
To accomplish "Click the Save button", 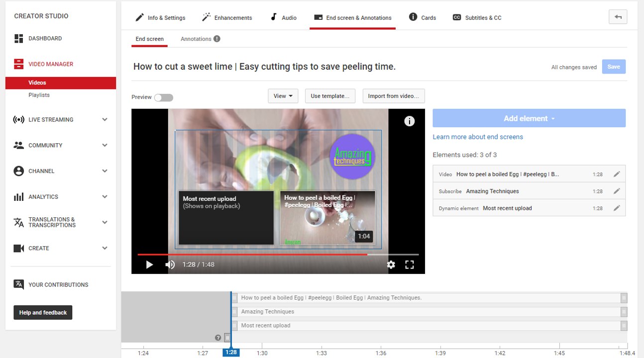I will click(614, 67).
